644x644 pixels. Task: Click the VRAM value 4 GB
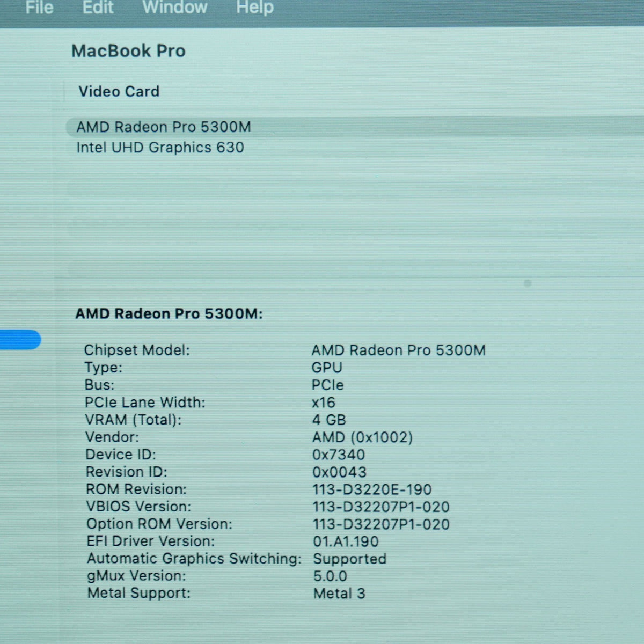[329, 420]
